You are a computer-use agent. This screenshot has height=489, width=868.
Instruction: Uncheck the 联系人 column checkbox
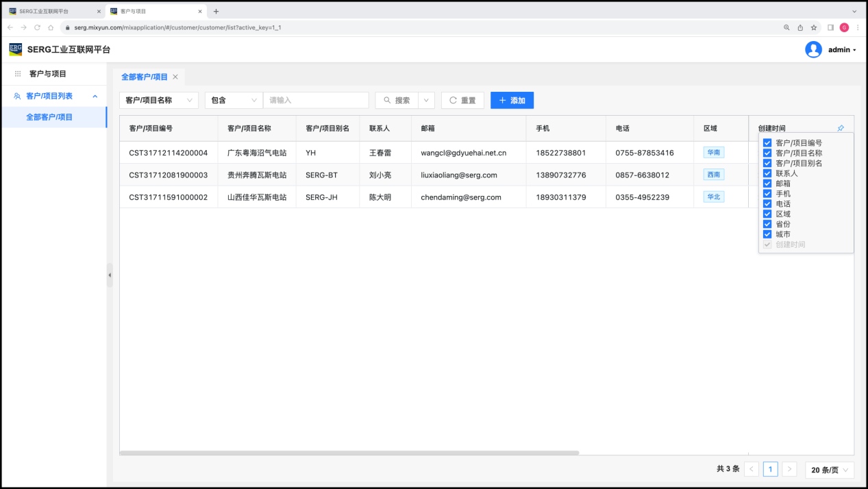click(x=767, y=173)
